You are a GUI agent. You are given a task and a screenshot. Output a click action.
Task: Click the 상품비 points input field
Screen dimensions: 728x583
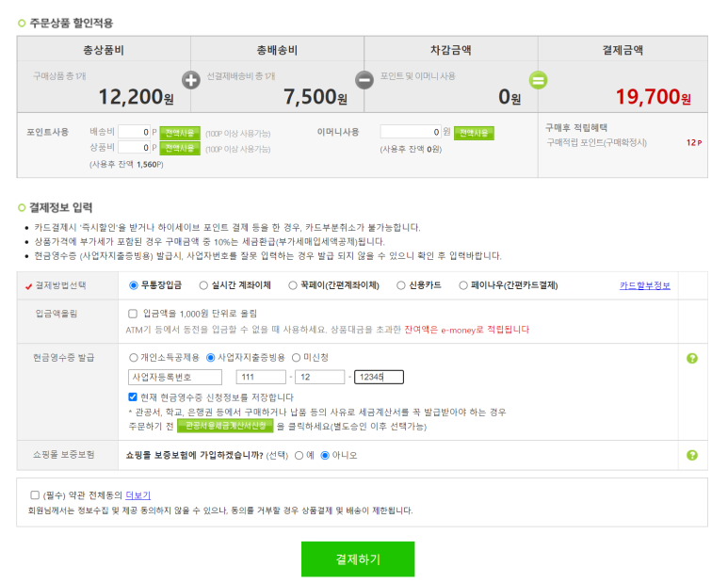tap(134, 148)
